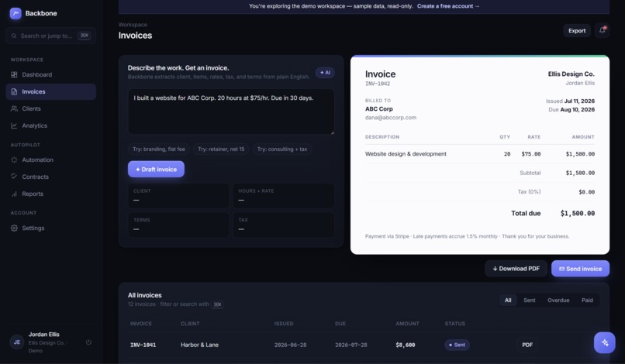Apply the 'Try: branding, flat fee' suggestion
Screen dimensions: 625x364
pyautogui.click(x=159, y=149)
